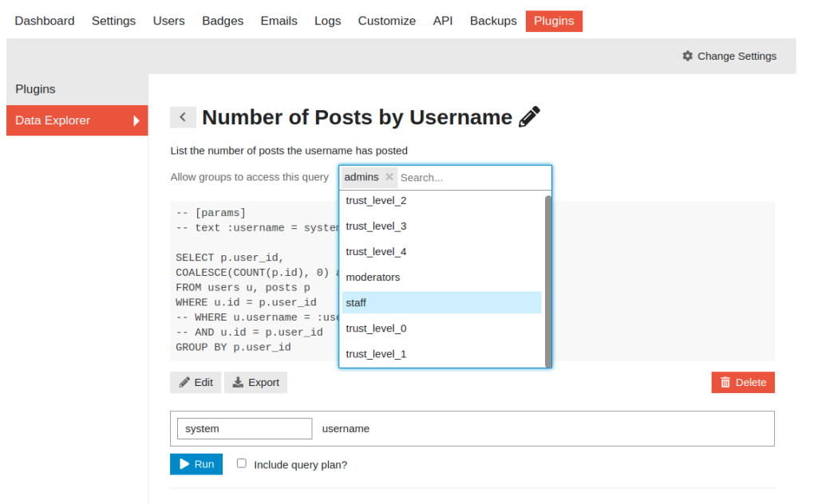Click the gear icon for Change Settings
Screen dimensions: 814x504
tap(687, 56)
